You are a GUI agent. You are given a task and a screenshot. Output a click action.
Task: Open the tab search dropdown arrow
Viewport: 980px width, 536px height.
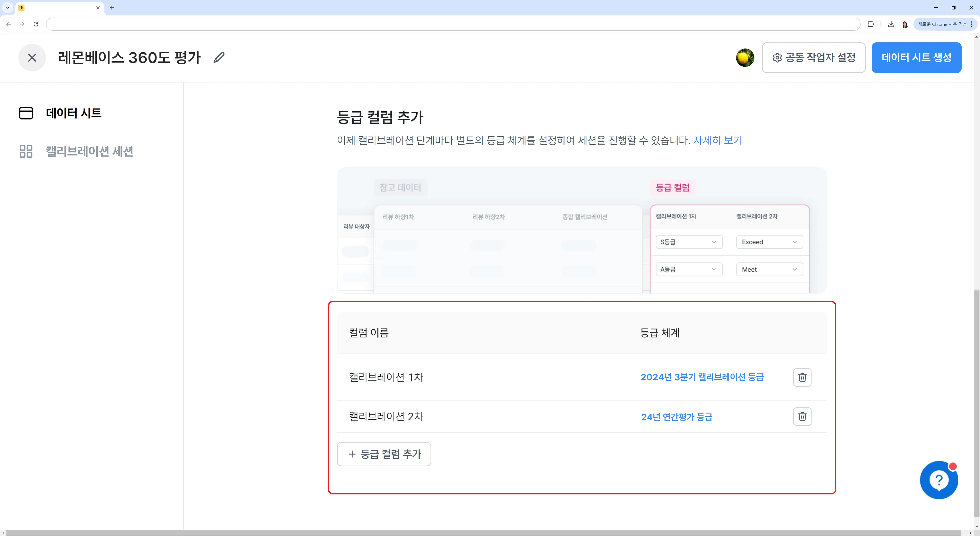click(x=8, y=8)
